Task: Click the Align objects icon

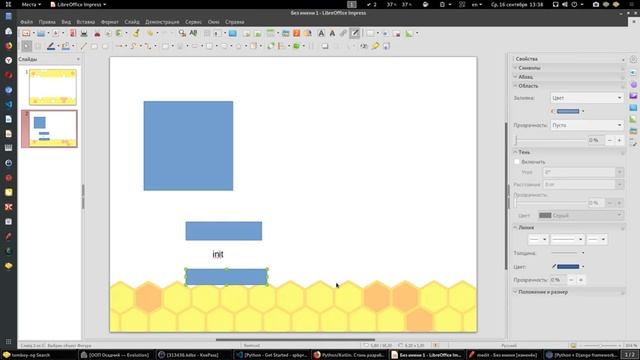Action: [282, 46]
